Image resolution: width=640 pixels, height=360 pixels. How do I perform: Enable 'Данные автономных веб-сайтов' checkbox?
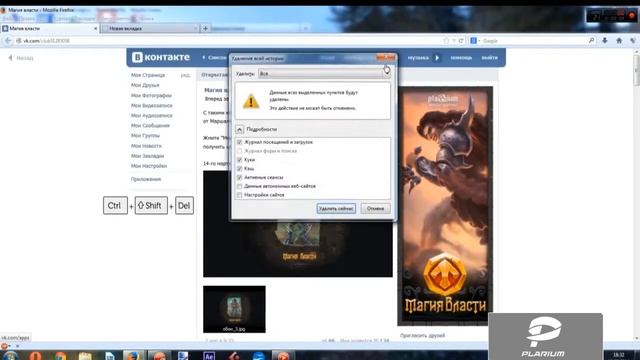click(x=240, y=186)
